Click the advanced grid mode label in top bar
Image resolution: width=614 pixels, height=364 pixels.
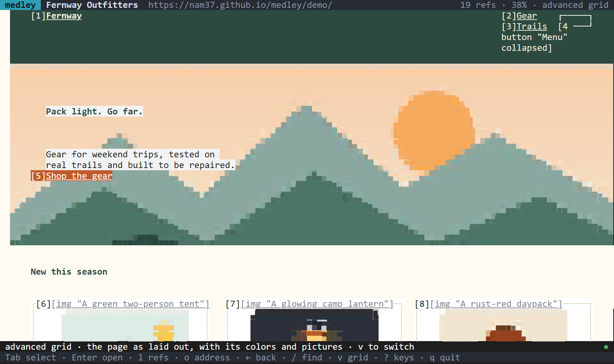(575, 5)
